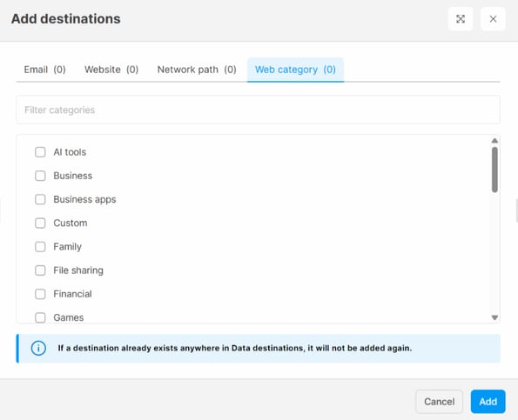Select the Web category tab

[x=295, y=70]
